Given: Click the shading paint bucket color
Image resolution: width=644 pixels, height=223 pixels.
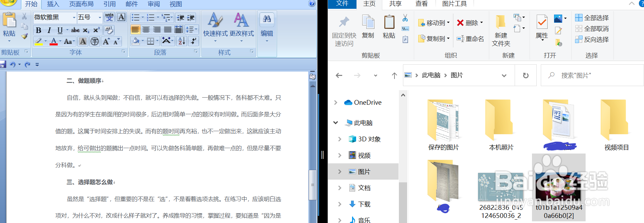Looking at the screenshot, I should (x=136, y=41).
